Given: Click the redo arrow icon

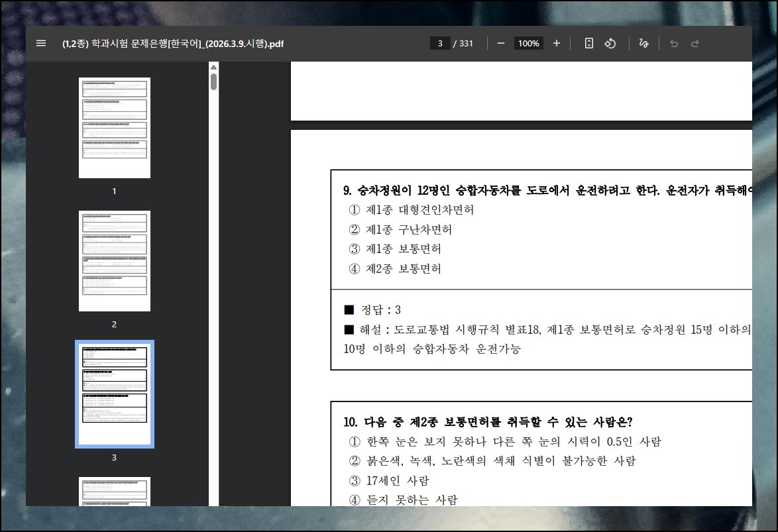Looking at the screenshot, I should 695,44.
